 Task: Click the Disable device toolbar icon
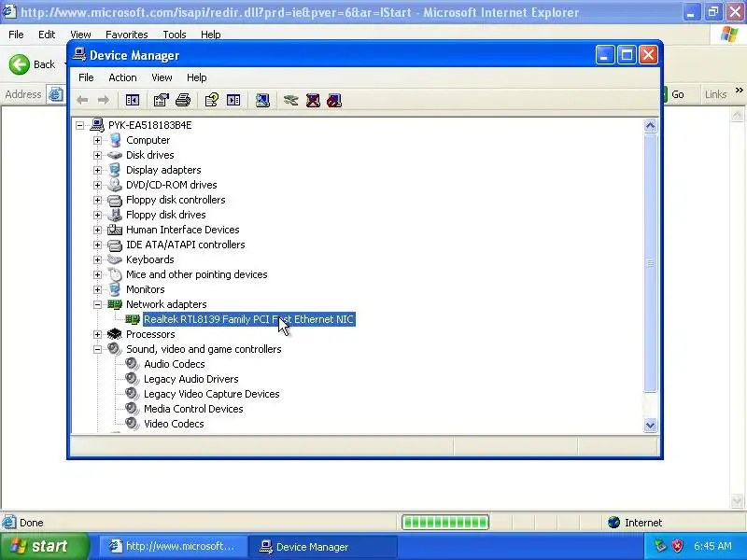coord(334,100)
